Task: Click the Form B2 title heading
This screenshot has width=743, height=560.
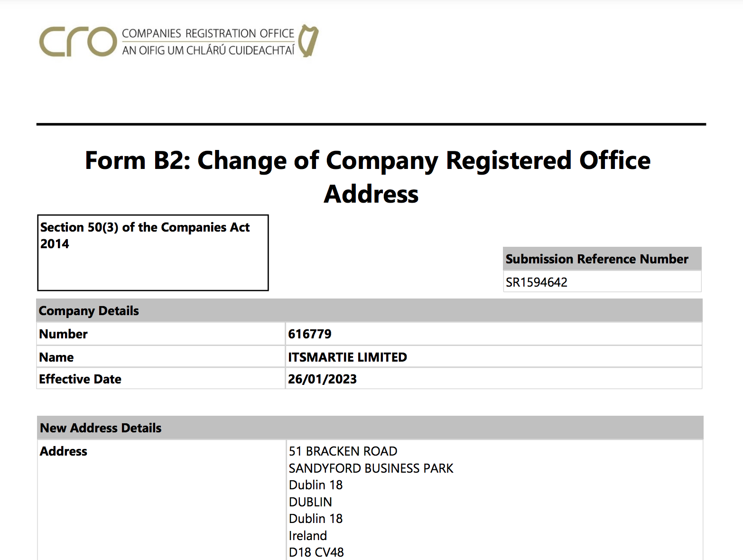Action: click(368, 177)
